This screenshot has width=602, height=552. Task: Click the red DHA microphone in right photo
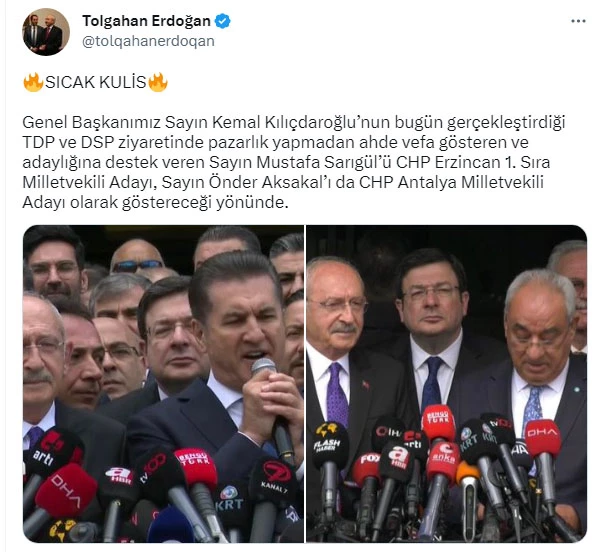click(543, 438)
